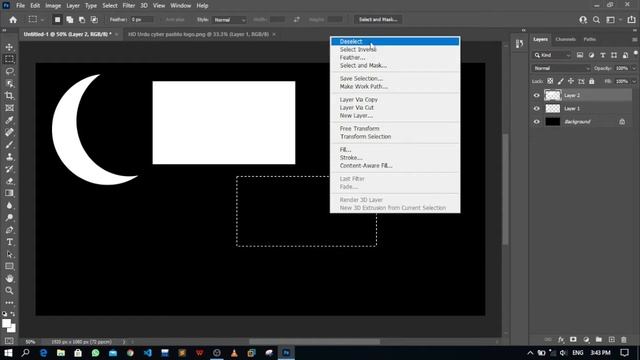Select the Path Selection tool
Screen dimensions: 640x360
pyautogui.click(x=9, y=254)
